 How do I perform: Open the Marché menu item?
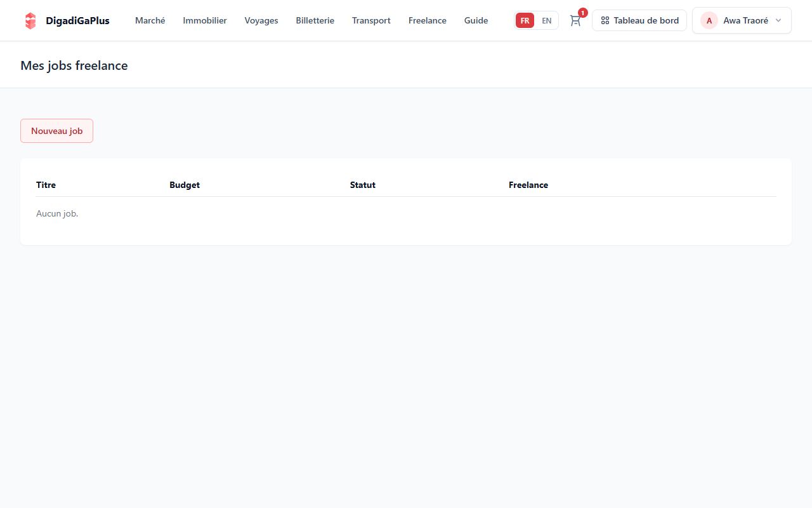[150, 20]
